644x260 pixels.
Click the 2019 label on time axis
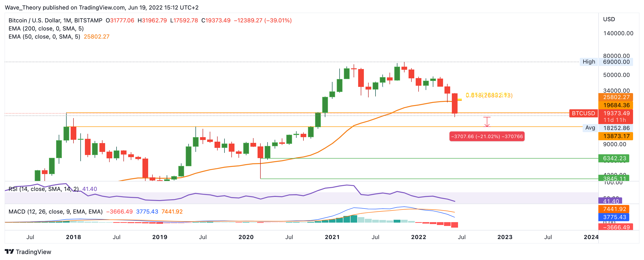tap(160, 237)
